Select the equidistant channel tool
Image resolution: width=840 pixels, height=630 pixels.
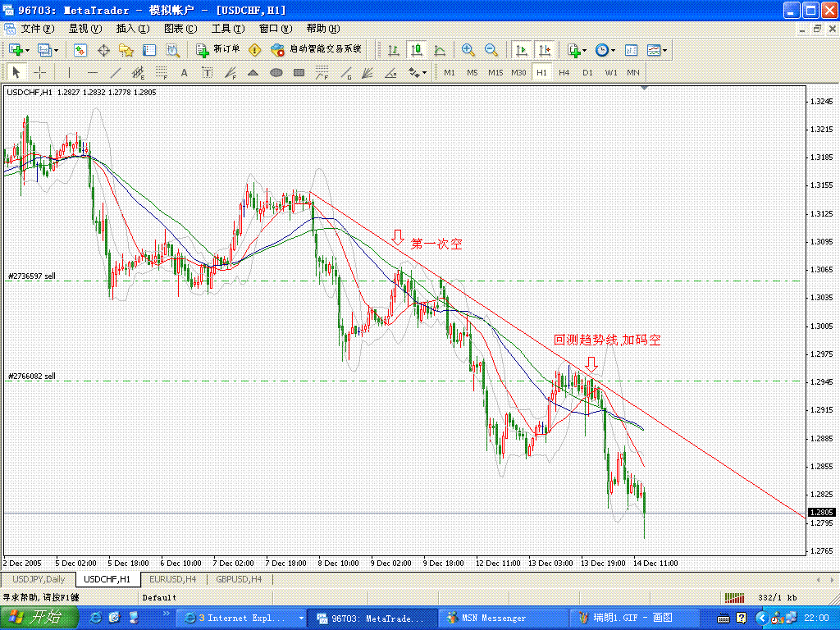tap(138, 72)
